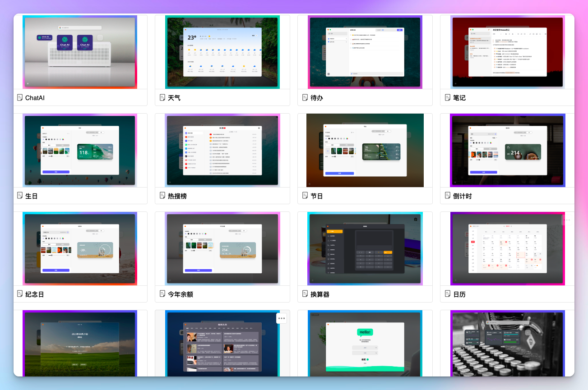Click the "生日" page title

(x=32, y=196)
